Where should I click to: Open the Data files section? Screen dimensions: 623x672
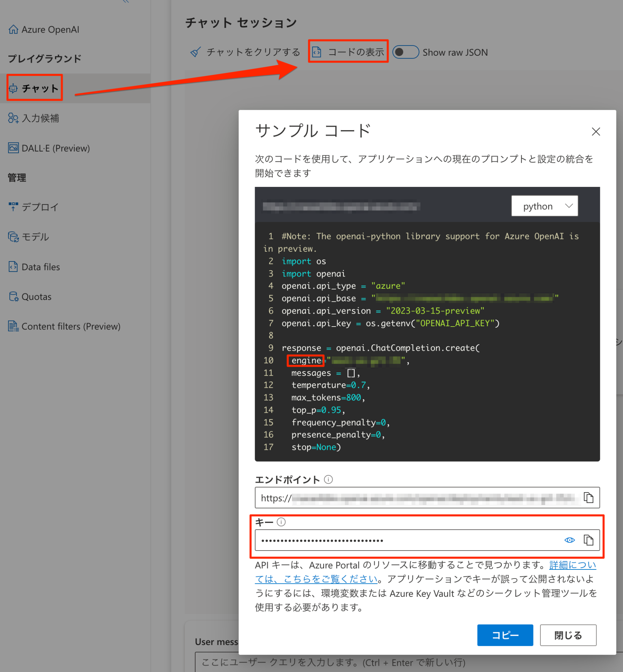coord(41,266)
